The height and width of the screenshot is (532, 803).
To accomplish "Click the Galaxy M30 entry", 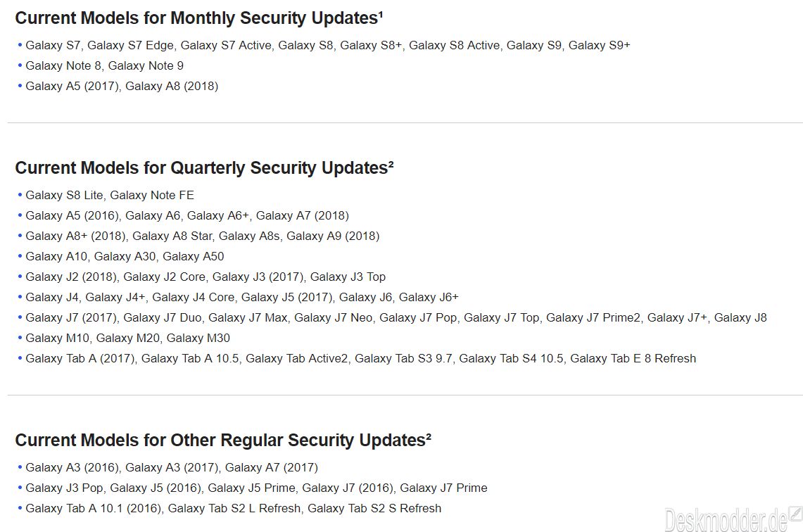I will pos(198,338).
